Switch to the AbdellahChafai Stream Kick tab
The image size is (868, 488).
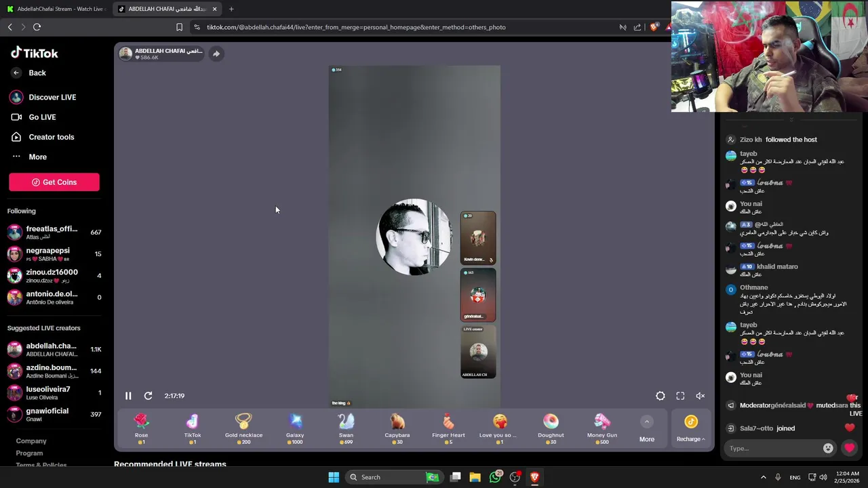pyautogui.click(x=56, y=9)
